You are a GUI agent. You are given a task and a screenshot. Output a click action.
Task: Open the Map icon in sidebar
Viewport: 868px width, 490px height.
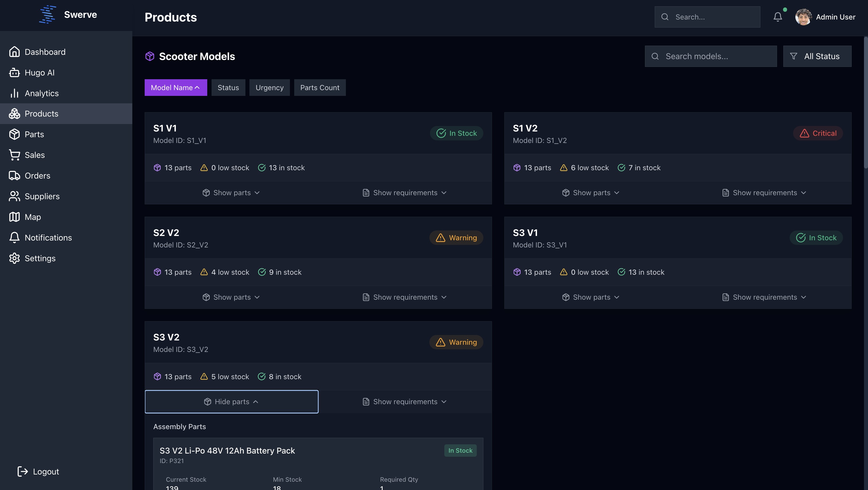point(14,217)
